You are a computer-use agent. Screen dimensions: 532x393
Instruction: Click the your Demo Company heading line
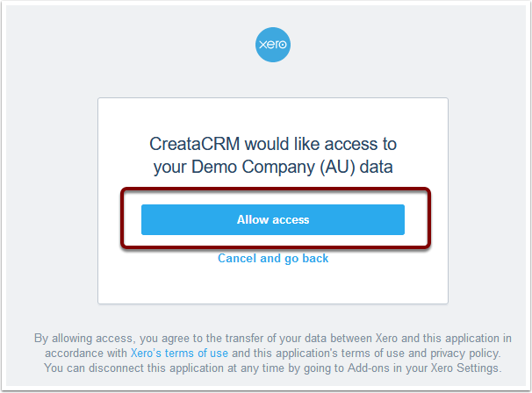(x=273, y=167)
